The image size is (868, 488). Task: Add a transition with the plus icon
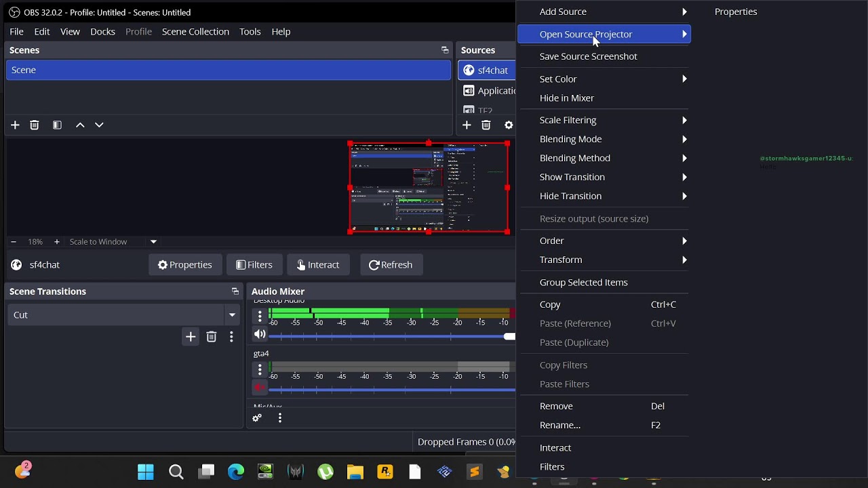coord(191,337)
